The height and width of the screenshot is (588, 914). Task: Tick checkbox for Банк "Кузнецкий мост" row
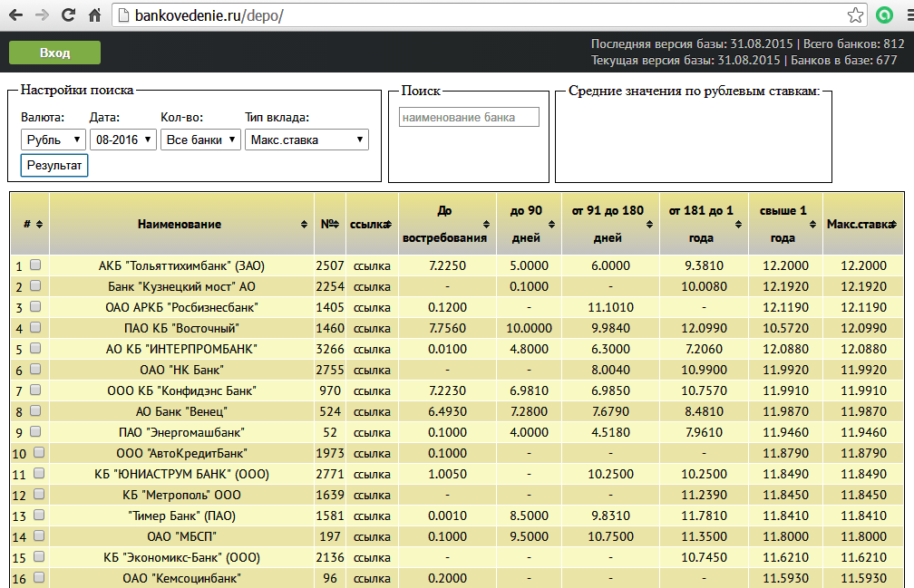pos(35,286)
